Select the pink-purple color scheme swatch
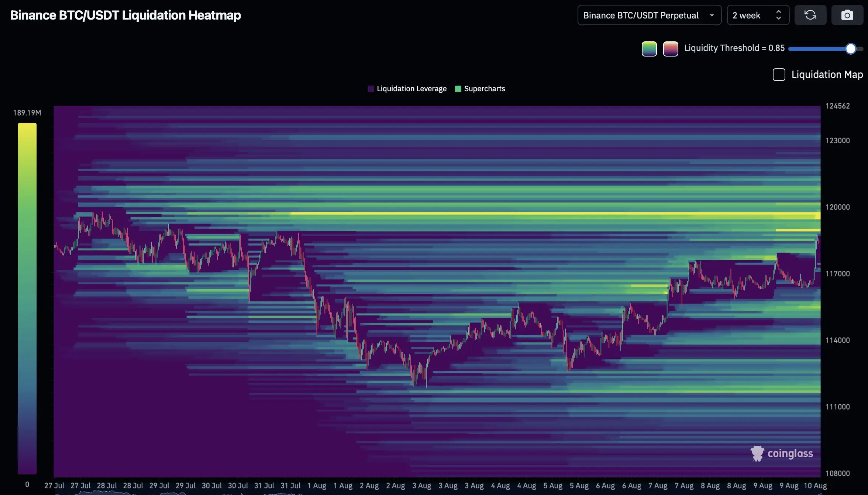 tap(671, 49)
